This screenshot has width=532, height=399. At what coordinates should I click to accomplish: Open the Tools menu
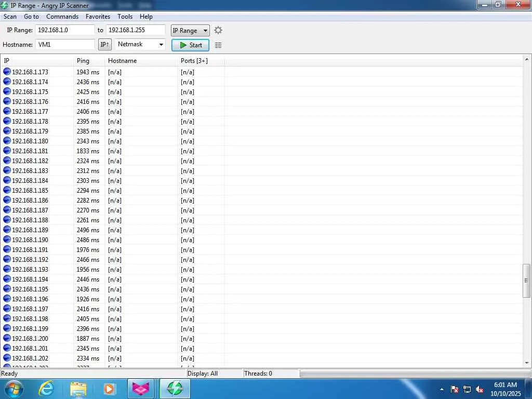coord(125,17)
